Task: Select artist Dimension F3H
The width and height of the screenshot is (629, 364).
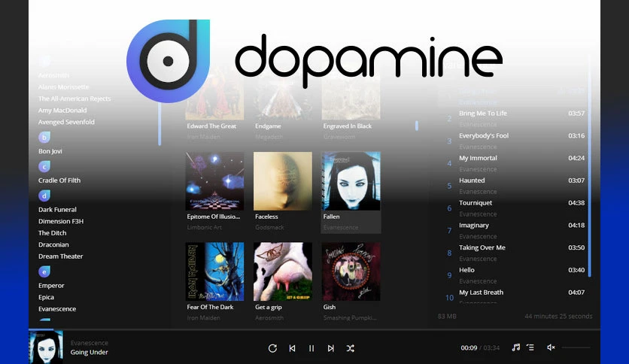Action: pos(61,221)
